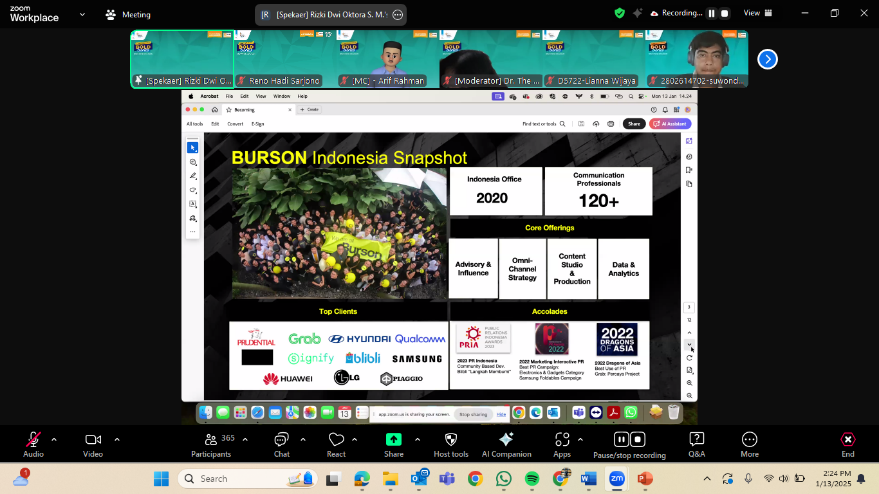Click the red End meeting button

pos(848,445)
